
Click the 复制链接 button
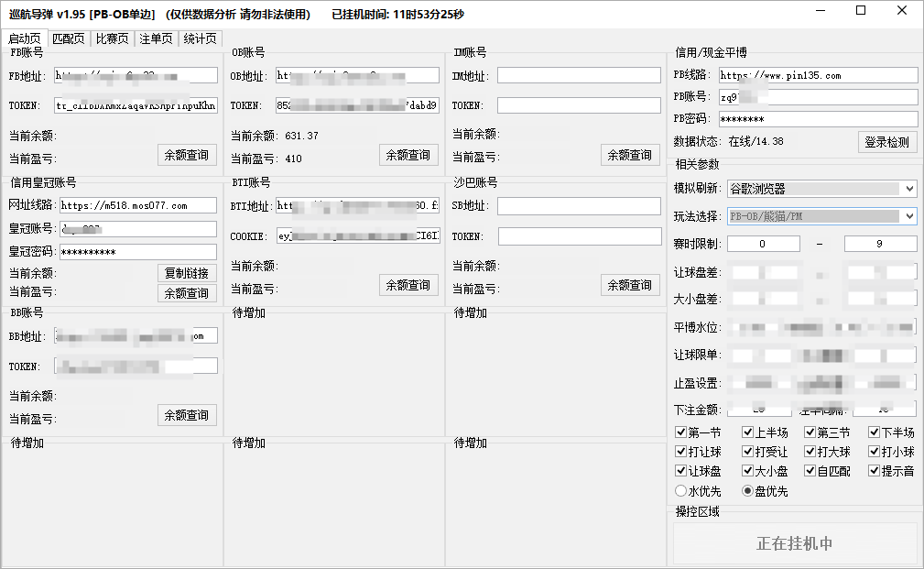[x=187, y=273]
